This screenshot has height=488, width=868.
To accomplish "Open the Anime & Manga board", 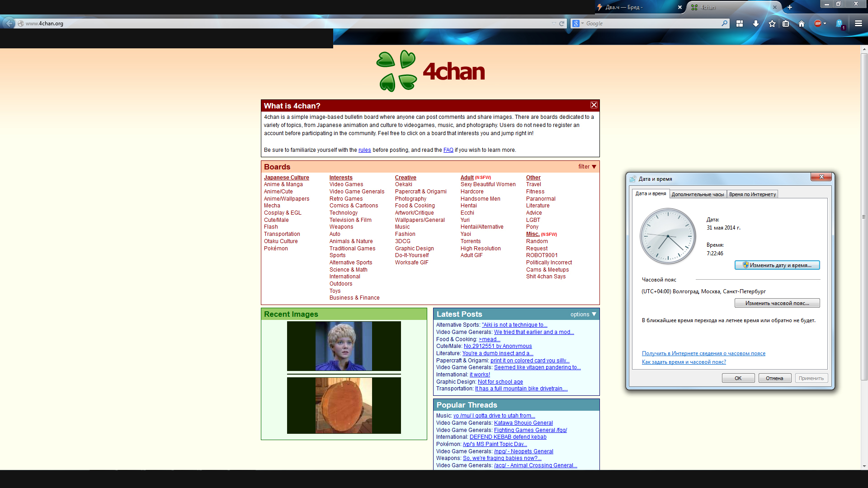I will point(283,184).
